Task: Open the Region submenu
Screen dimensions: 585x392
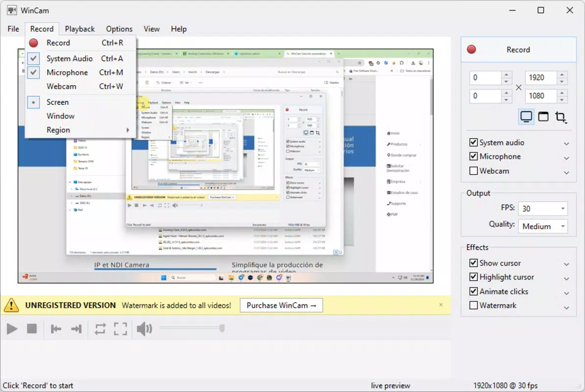Action: pyautogui.click(x=80, y=130)
